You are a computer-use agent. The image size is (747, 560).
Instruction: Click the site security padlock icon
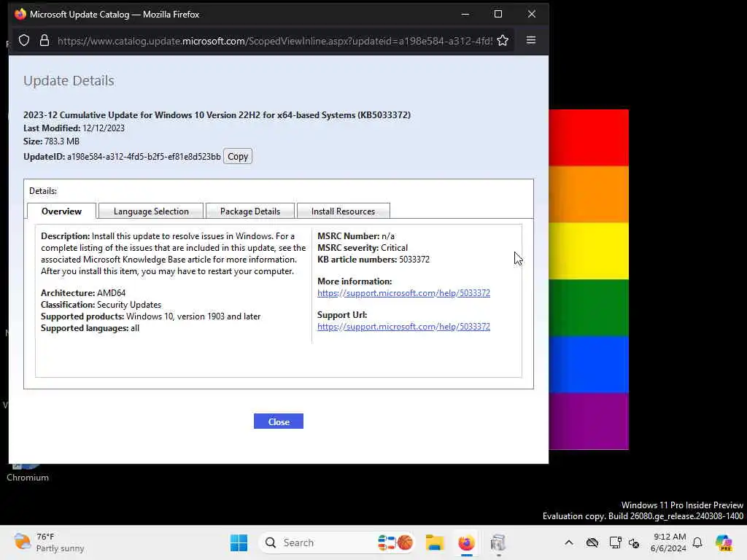pyautogui.click(x=44, y=41)
